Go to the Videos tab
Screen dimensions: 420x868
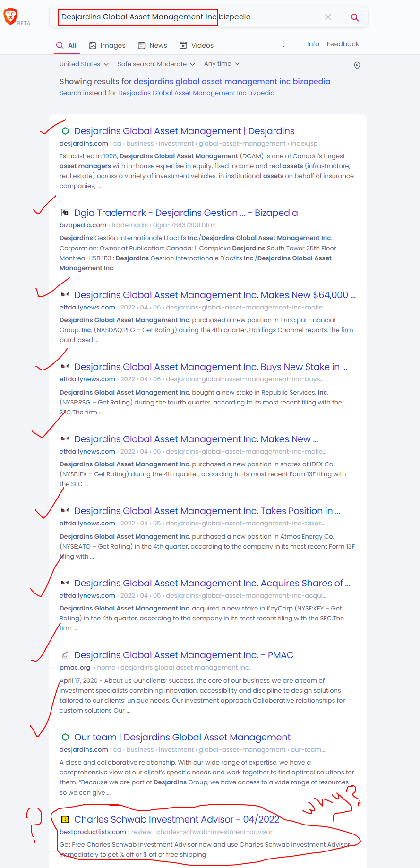point(197,45)
